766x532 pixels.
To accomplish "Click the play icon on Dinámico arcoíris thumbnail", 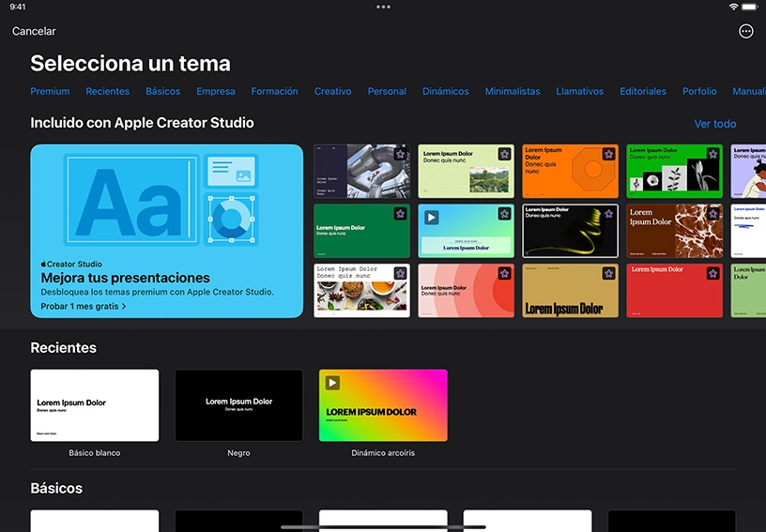I will coord(332,383).
